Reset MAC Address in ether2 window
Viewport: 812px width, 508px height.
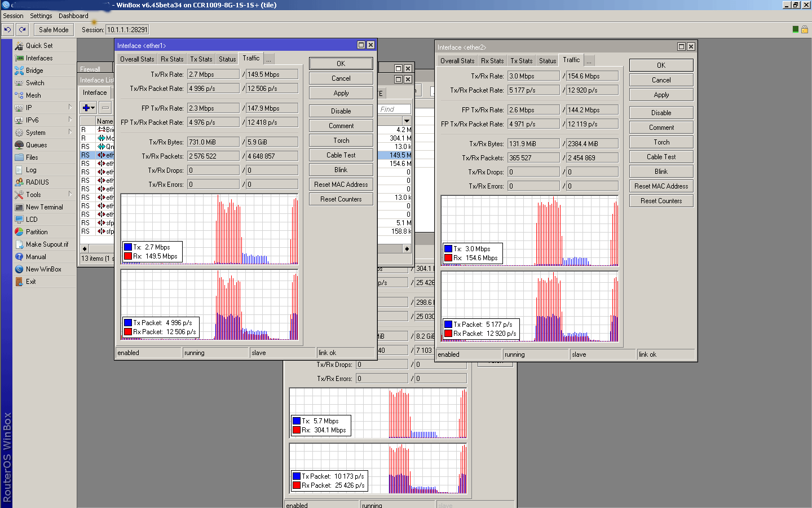point(661,186)
